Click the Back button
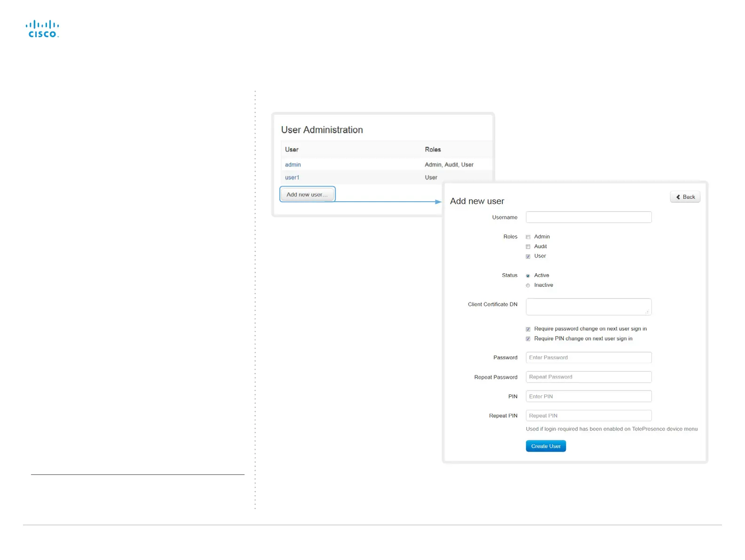The height and width of the screenshot is (560, 745). click(x=685, y=197)
